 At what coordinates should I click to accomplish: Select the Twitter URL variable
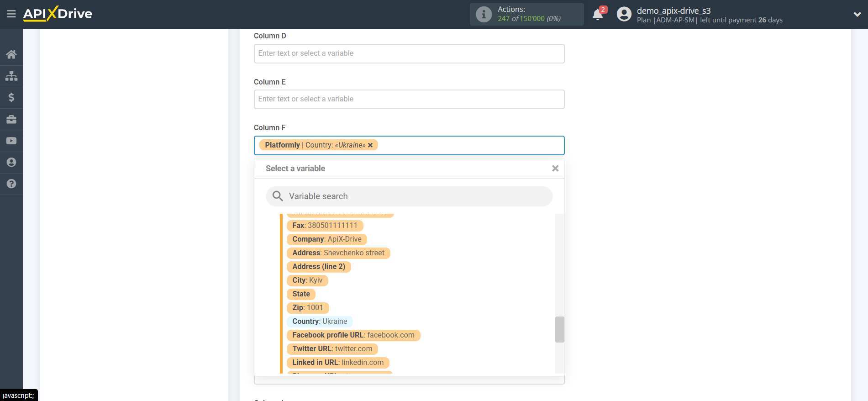(332, 349)
